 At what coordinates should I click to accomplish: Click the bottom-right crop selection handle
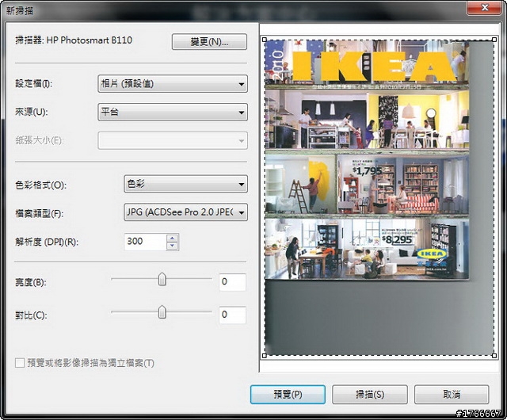click(x=494, y=356)
